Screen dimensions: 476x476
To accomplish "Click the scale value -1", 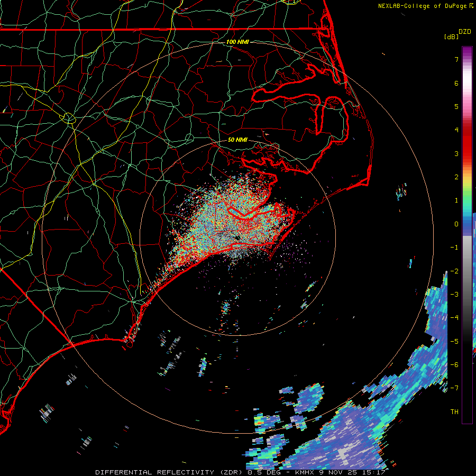I will [454, 248].
